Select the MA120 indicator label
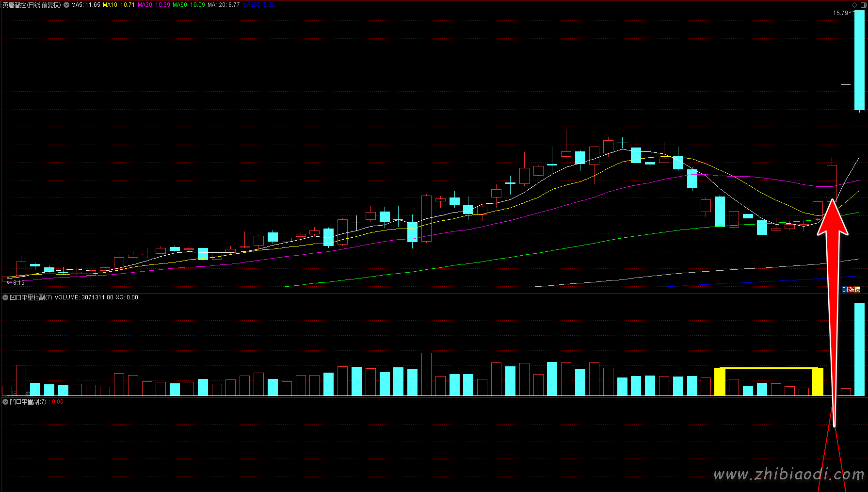The height and width of the screenshot is (492, 868). coord(224,5)
